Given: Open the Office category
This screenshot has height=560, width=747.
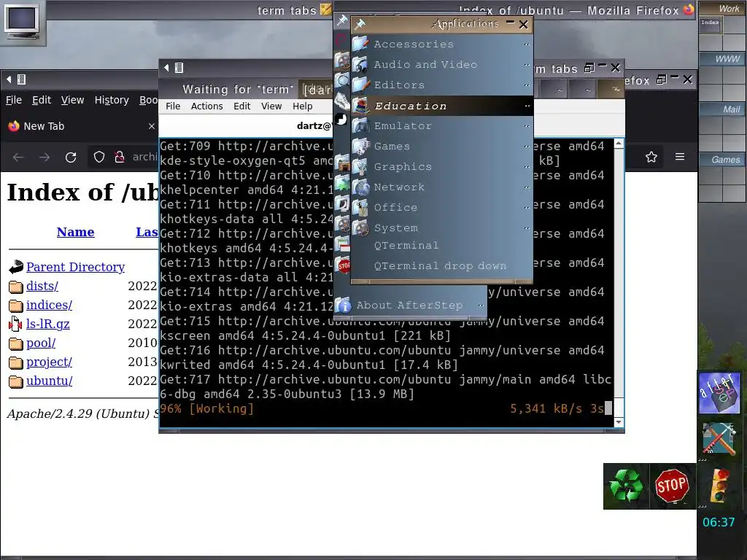Looking at the screenshot, I should tap(441, 208).
